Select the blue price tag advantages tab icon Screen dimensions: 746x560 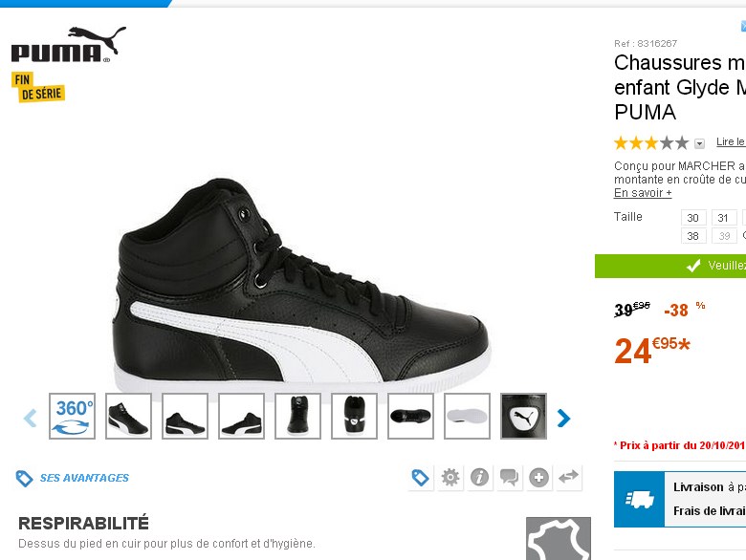point(421,477)
